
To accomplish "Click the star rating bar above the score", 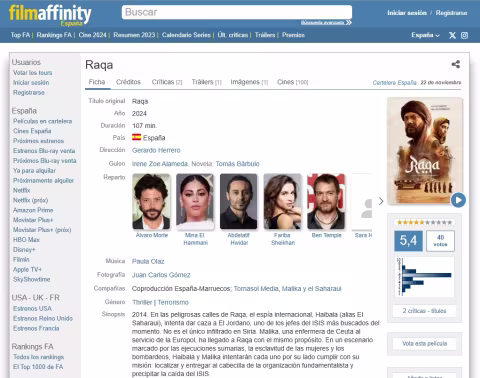I will pyautogui.click(x=424, y=222).
